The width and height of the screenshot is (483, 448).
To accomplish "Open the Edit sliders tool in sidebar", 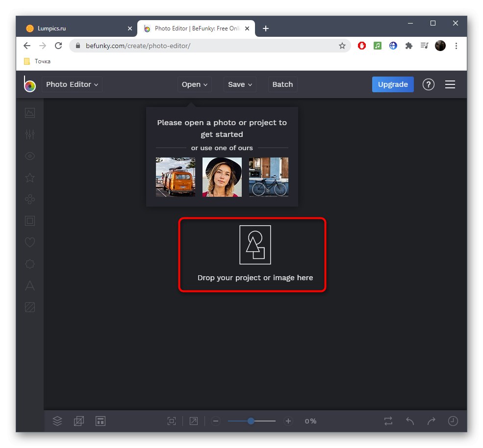I will pos(30,134).
